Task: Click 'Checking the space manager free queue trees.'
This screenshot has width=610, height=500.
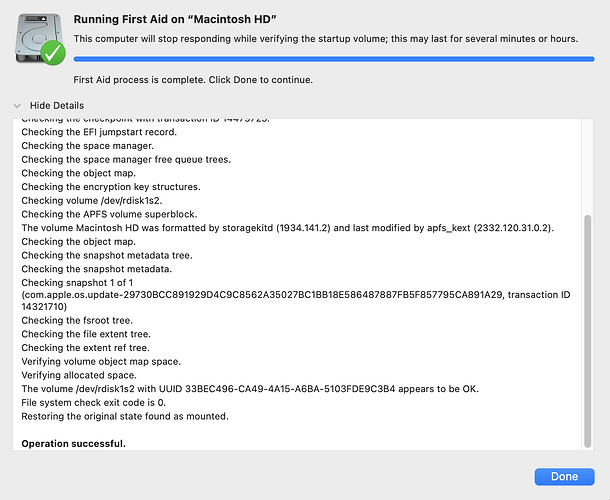Action: [126, 159]
